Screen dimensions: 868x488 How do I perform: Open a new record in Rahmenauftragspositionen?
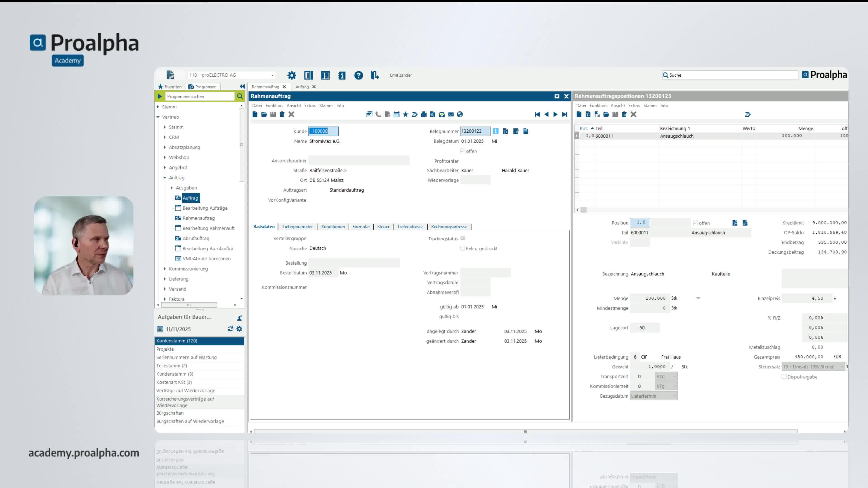[579, 115]
